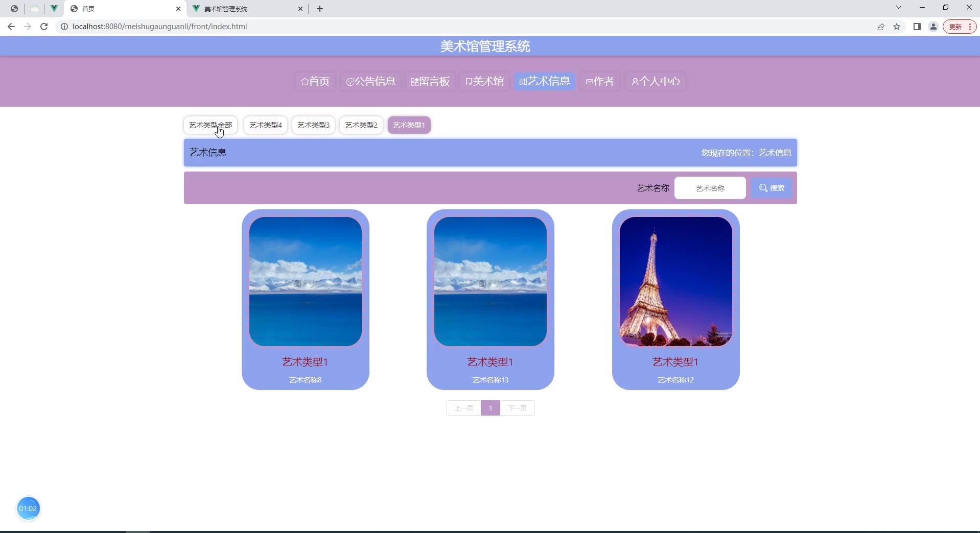The width and height of the screenshot is (980, 533).
Task: Click the share page icon
Action: coord(880,27)
